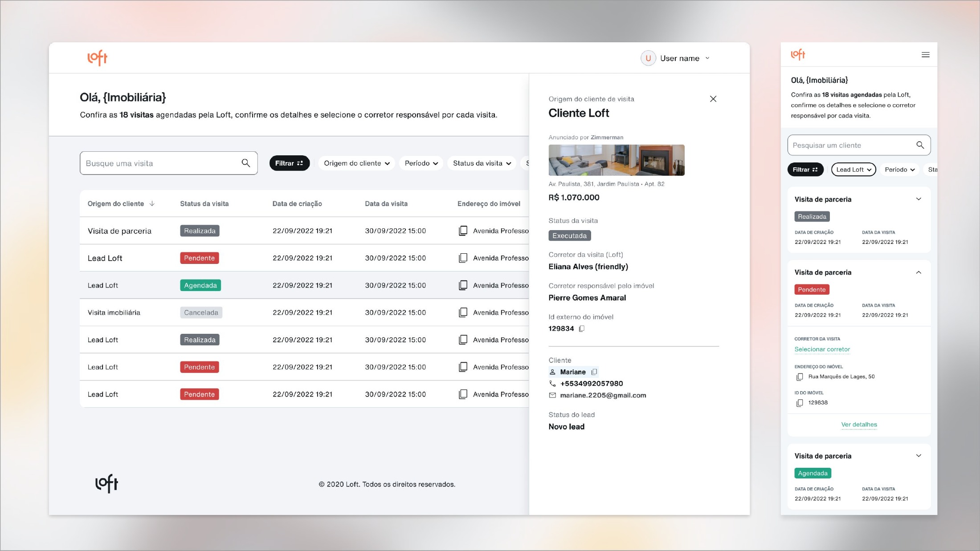Click the Realizada badge in mobile card
Image resolution: width=980 pixels, height=551 pixels.
coord(812,217)
